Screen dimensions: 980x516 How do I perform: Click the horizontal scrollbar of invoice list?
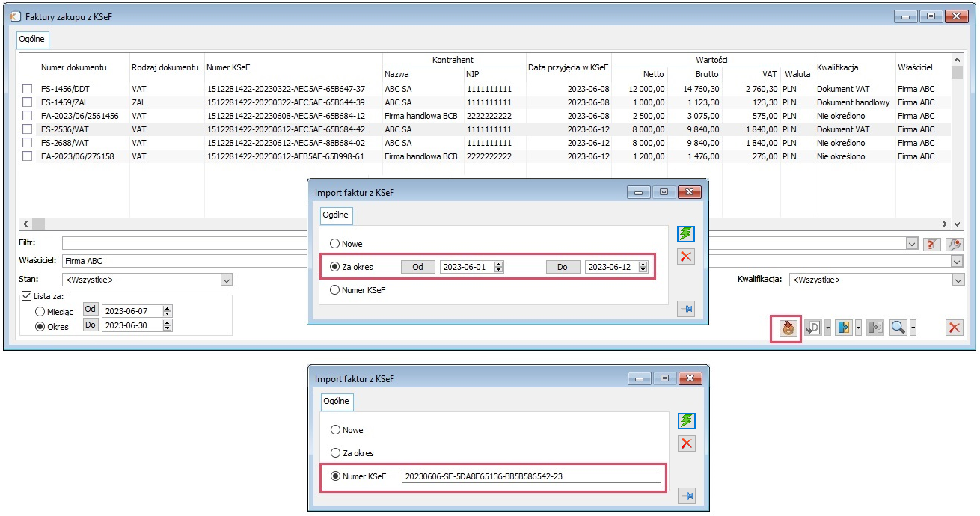485,224
